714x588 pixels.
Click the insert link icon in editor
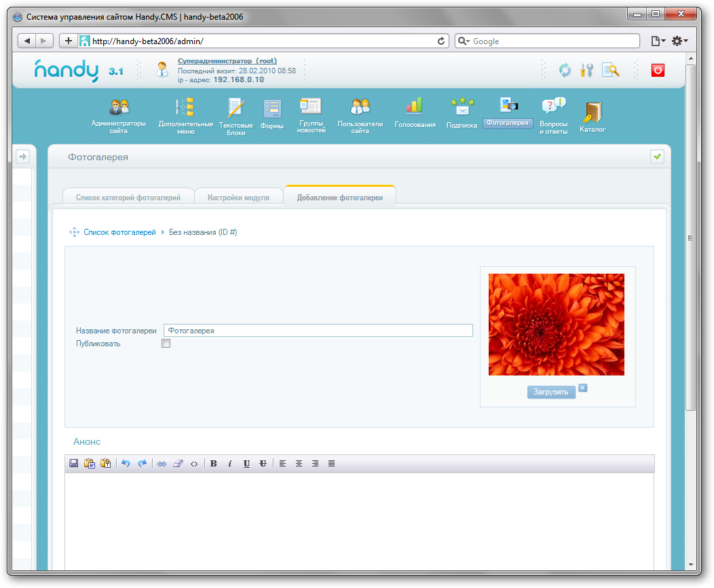tap(162, 464)
